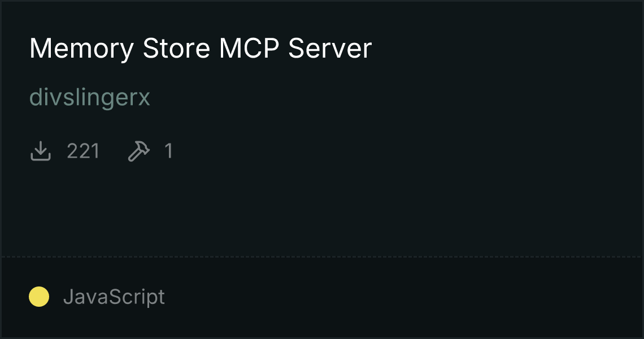Click the center of the yellow circle
This screenshot has height=339, width=644.
(x=39, y=297)
